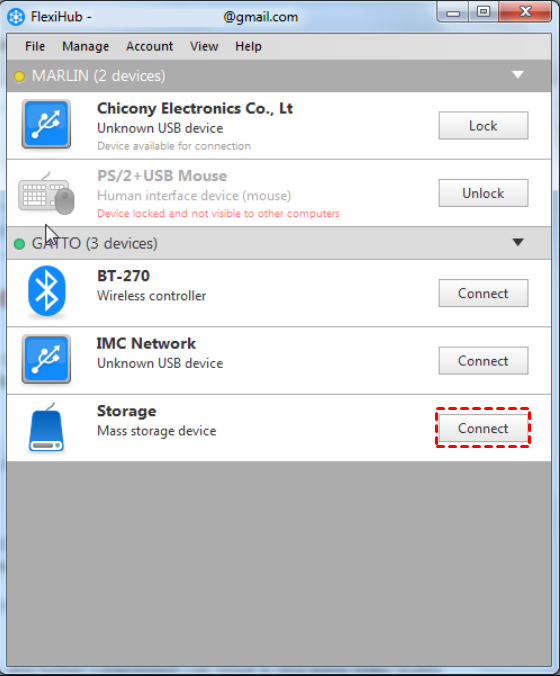This screenshot has width=560, height=676.
Task: Connect to the IMC Network device
Action: tap(483, 361)
